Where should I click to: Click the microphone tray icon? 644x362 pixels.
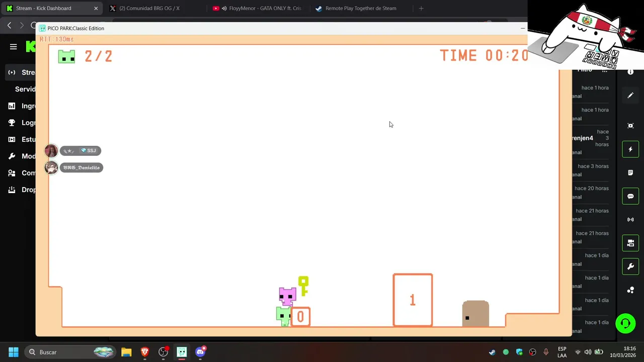coord(546,352)
